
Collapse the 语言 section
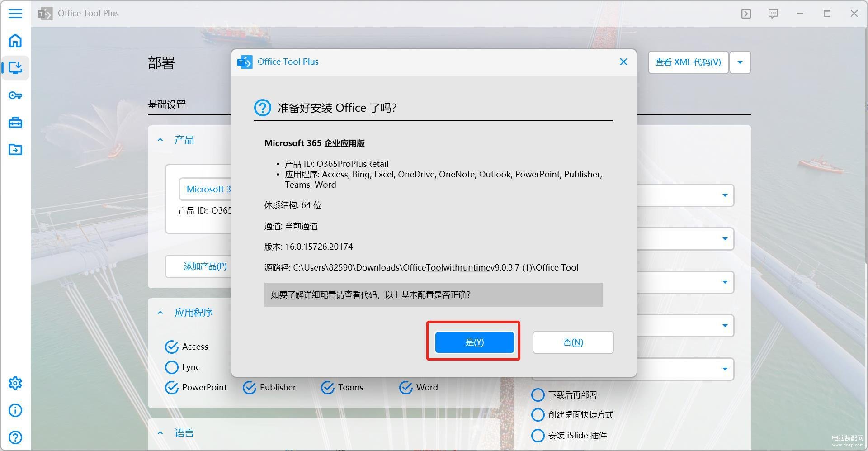pyautogui.click(x=160, y=433)
